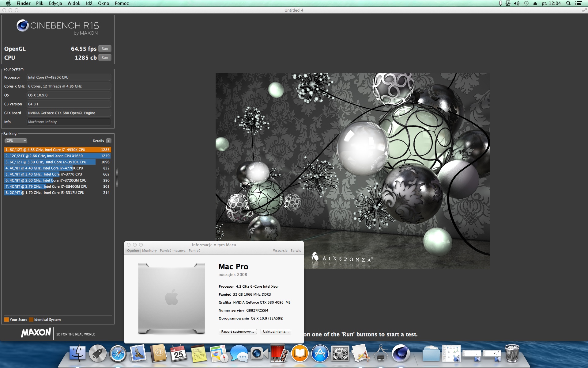The width and height of the screenshot is (588, 368).
Task: Open Maps from the Dock
Action: pyautogui.click(x=219, y=354)
